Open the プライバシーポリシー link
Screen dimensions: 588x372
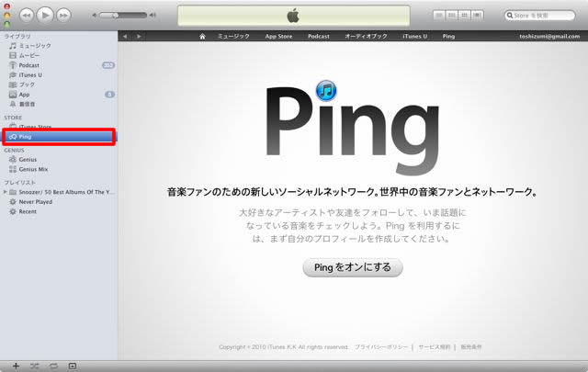point(381,347)
